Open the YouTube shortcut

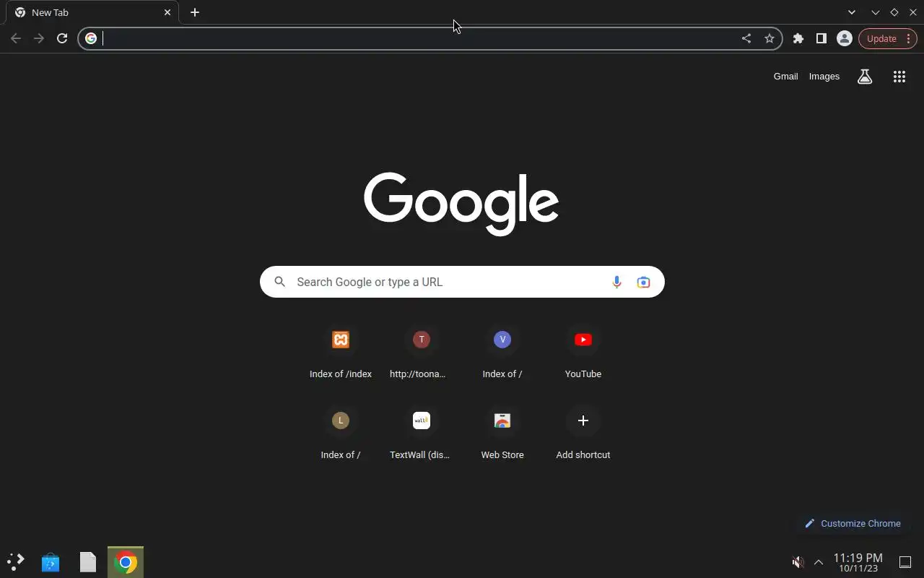click(x=583, y=353)
